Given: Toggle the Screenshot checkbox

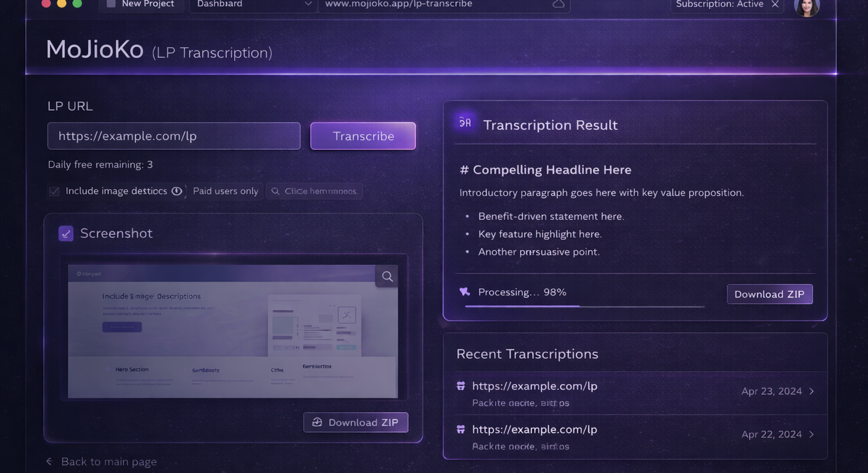Looking at the screenshot, I should pyautogui.click(x=66, y=233).
